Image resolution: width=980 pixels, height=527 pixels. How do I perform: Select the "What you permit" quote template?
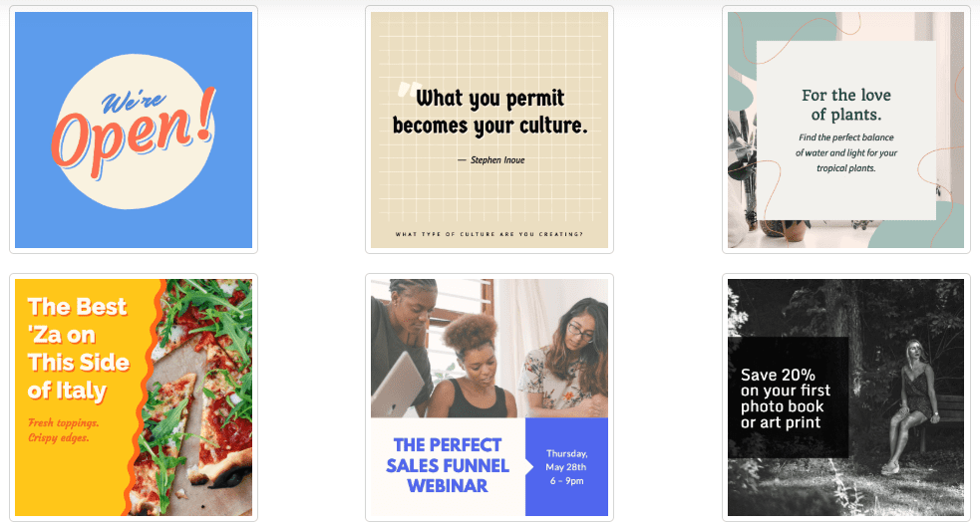490,130
